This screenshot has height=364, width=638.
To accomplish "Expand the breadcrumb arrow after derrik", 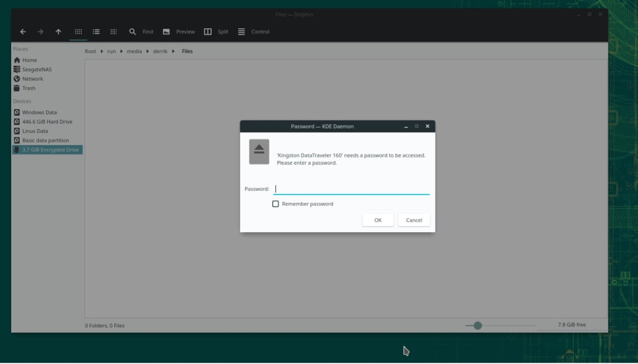I will point(173,51).
